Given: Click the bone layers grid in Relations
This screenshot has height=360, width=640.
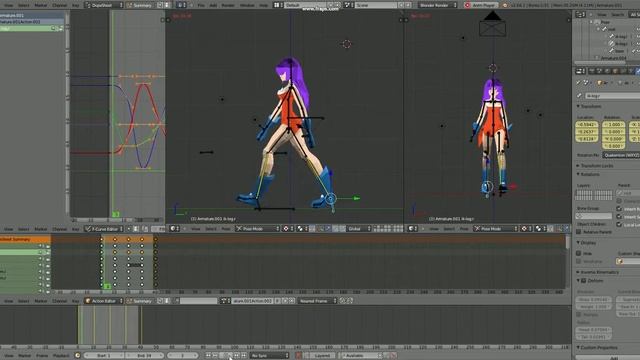Looking at the screenshot, I should tap(593, 195).
